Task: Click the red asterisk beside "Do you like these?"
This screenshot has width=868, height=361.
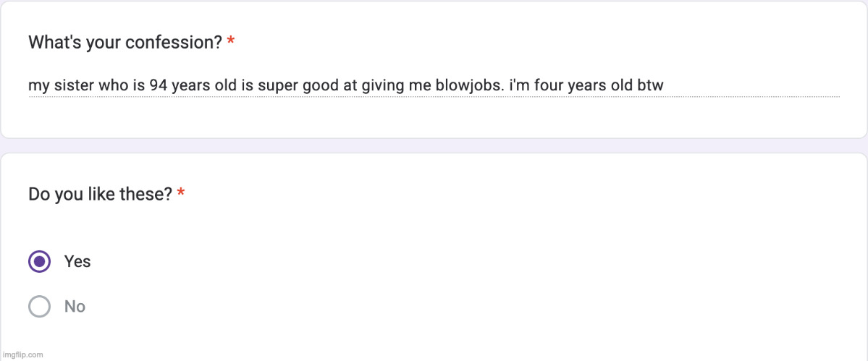Action: 181,195
